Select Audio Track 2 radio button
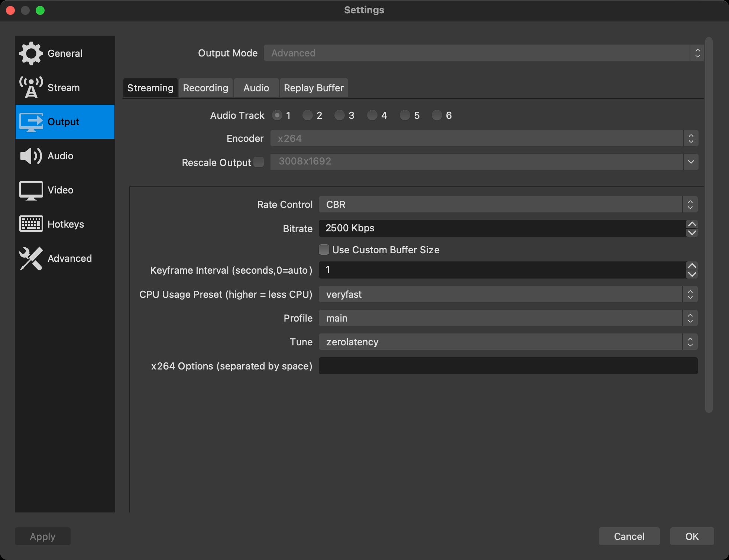Image resolution: width=729 pixels, height=560 pixels. [x=307, y=115]
